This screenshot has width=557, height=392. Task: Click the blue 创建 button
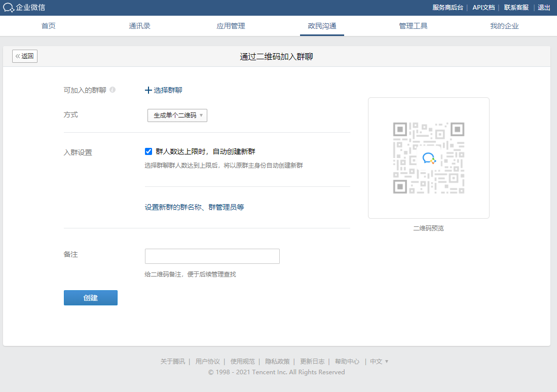pyautogui.click(x=91, y=298)
